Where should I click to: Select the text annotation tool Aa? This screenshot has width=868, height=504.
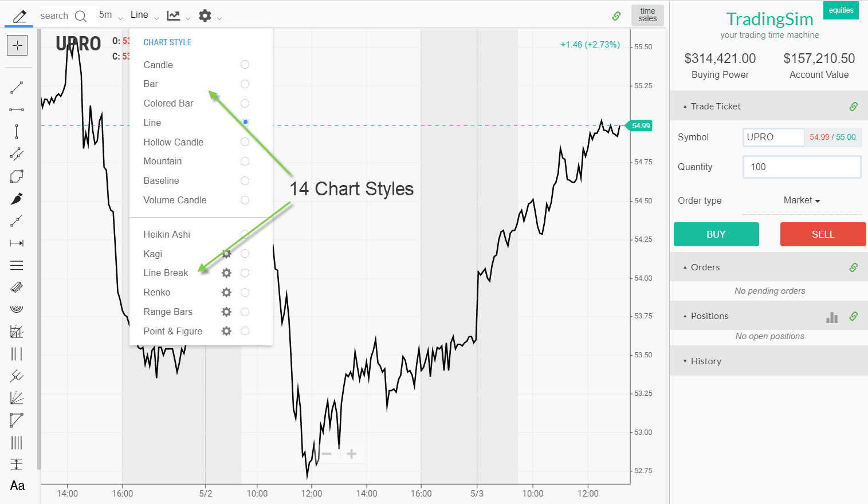(x=17, y=486)
